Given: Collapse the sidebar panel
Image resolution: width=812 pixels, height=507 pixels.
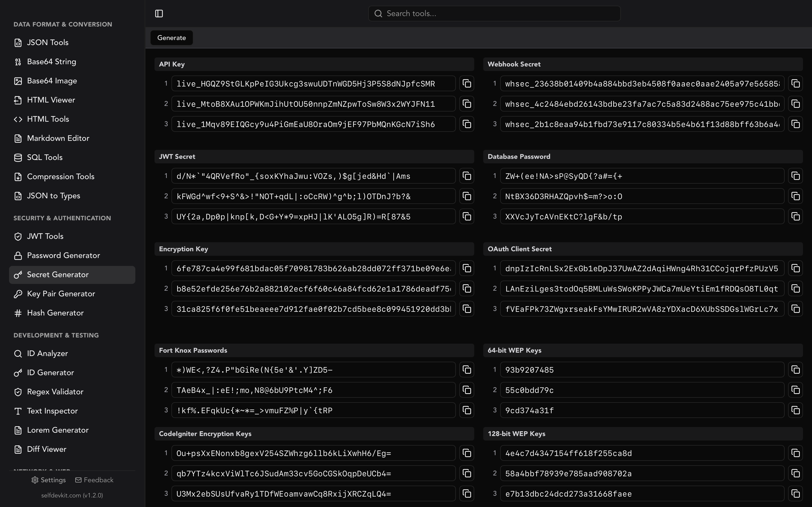Looking at the screenshot, I should (x=159, y=14).
